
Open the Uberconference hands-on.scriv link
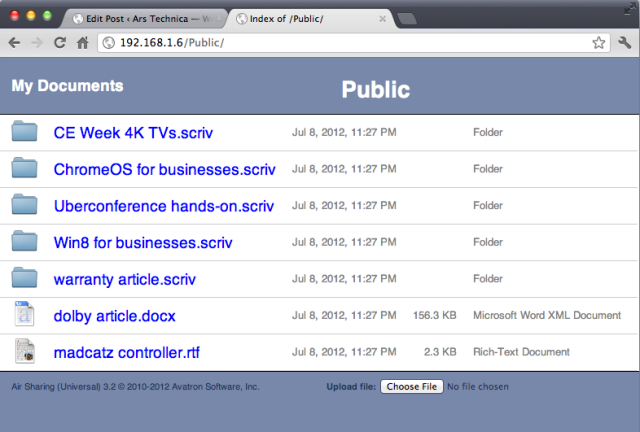[164, 206]
